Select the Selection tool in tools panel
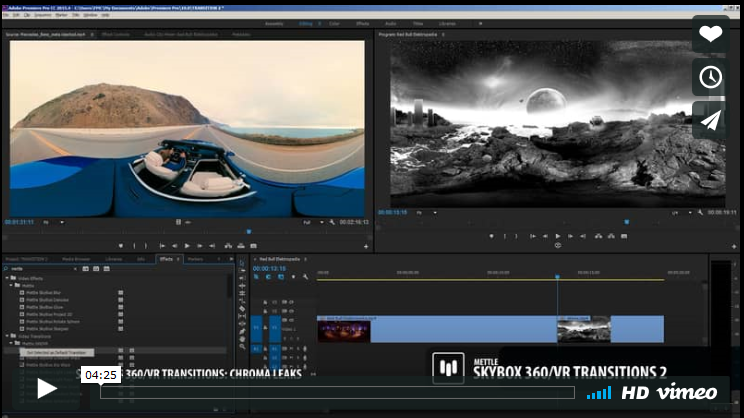 242,262
